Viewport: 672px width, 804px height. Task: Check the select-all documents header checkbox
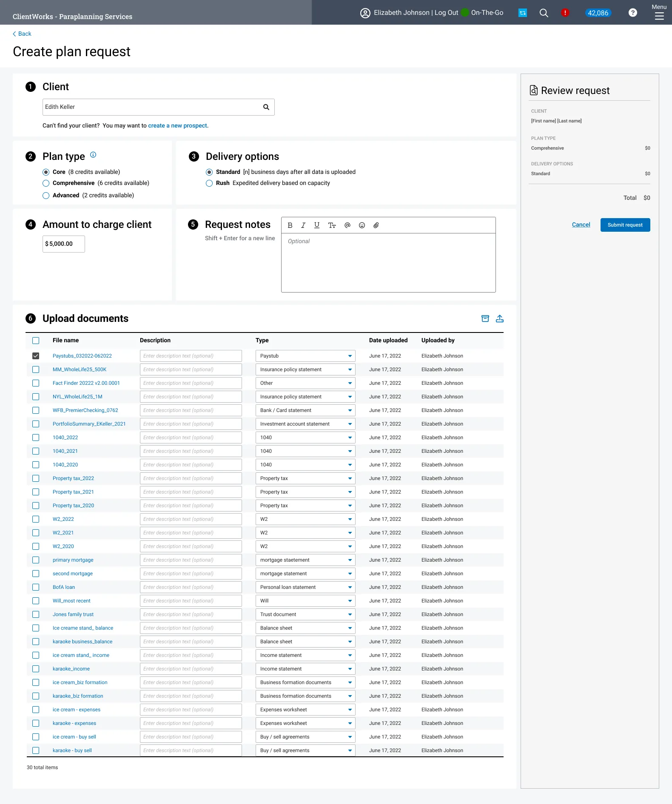(36, 341)
